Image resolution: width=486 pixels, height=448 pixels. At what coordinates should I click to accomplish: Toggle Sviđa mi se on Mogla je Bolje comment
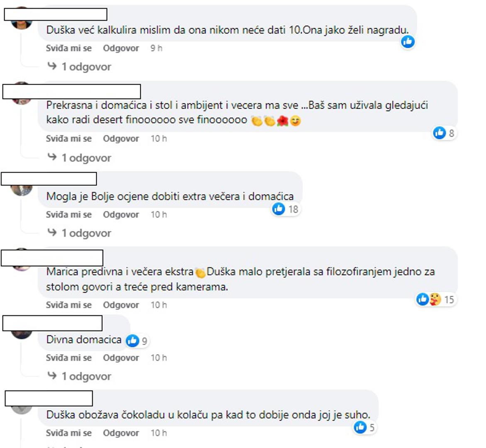[x=69, y=214]
